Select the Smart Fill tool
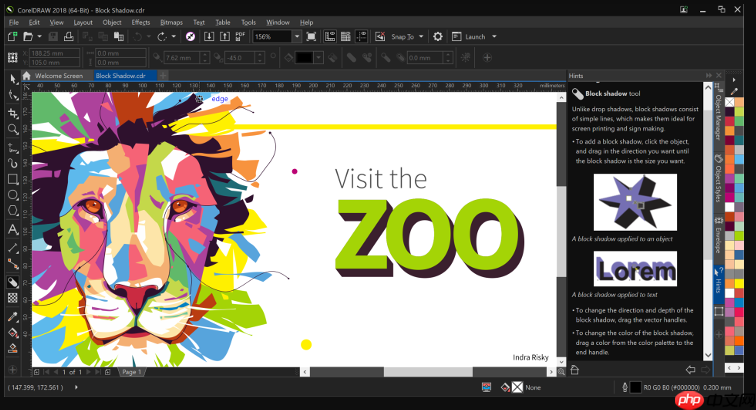 click(x=13, y=348)
